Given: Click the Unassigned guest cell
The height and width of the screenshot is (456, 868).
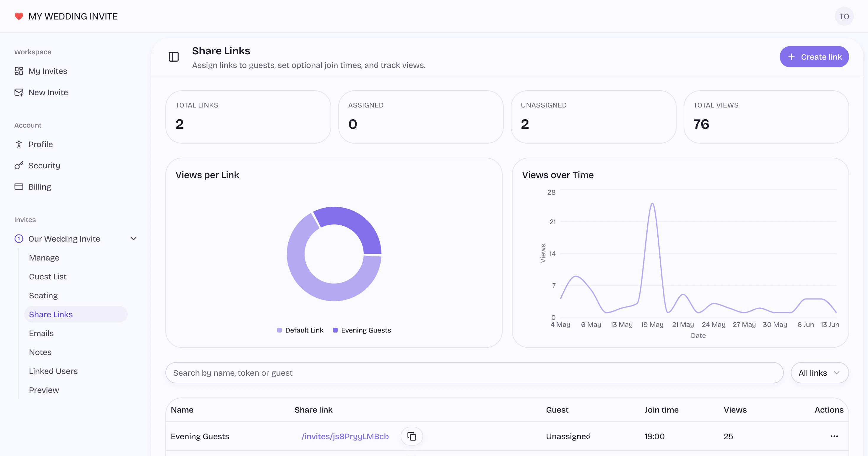Looking at the screenshot, I should coord(568,436).
